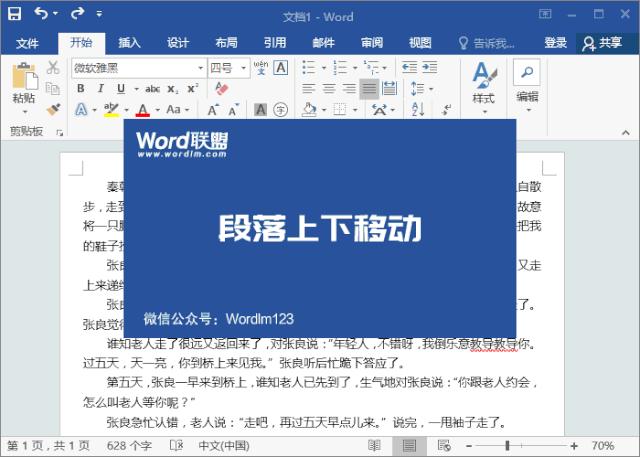The height and width of the screenshot is (457, 640).
Task: Toggle character shading A icon
Action: pyautogui.click(x=260, y=109)
